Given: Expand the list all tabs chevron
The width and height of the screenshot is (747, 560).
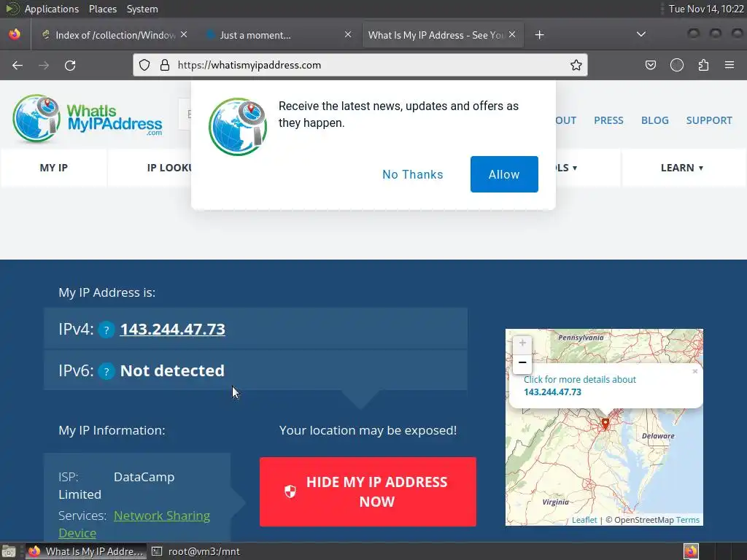Looking at the screenshot, I should [x=641, y=34].
